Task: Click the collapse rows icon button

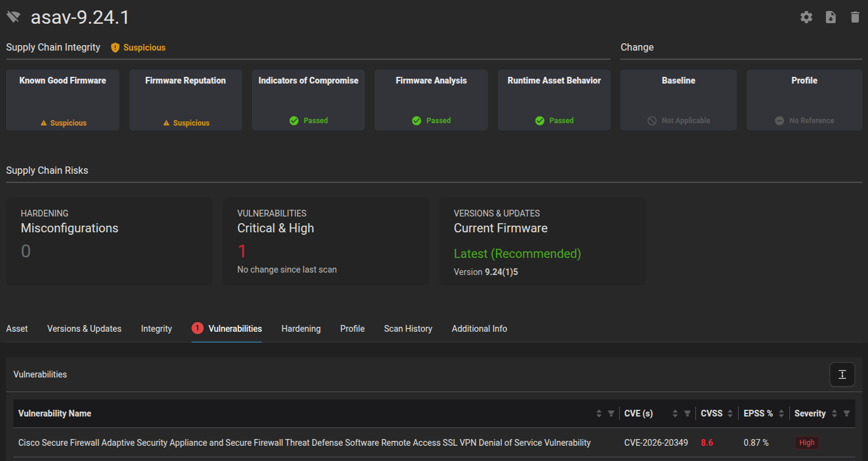Action: tap(842, 374)
